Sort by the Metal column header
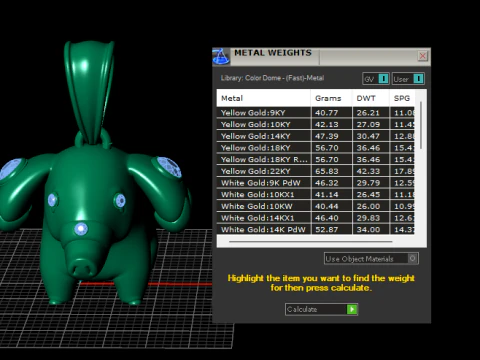Viewport: 480px width, 360px height. coord(263,98)
